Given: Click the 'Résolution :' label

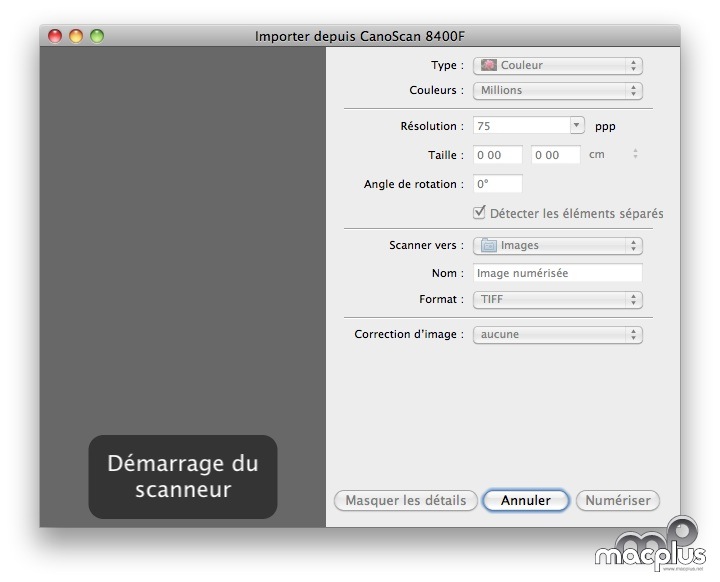Looking at the screenshot, I should click(432, 126).
